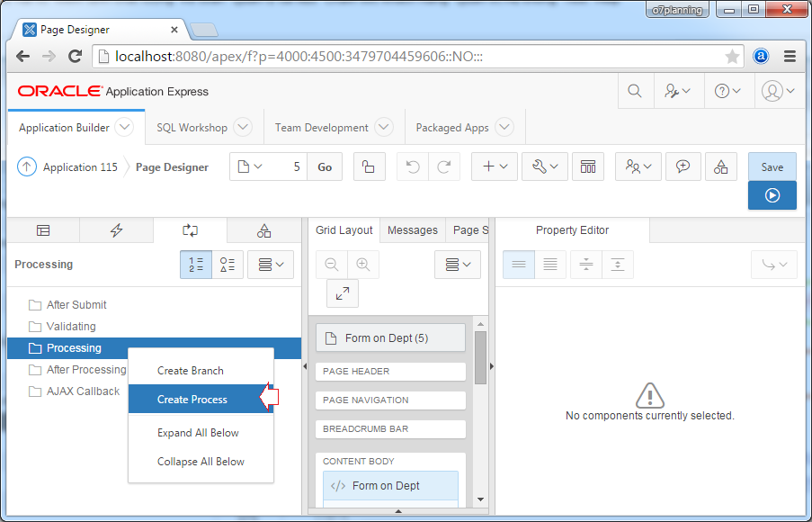Choose Collapse All Below
The image size is (812, 522).
click(201, 462)
